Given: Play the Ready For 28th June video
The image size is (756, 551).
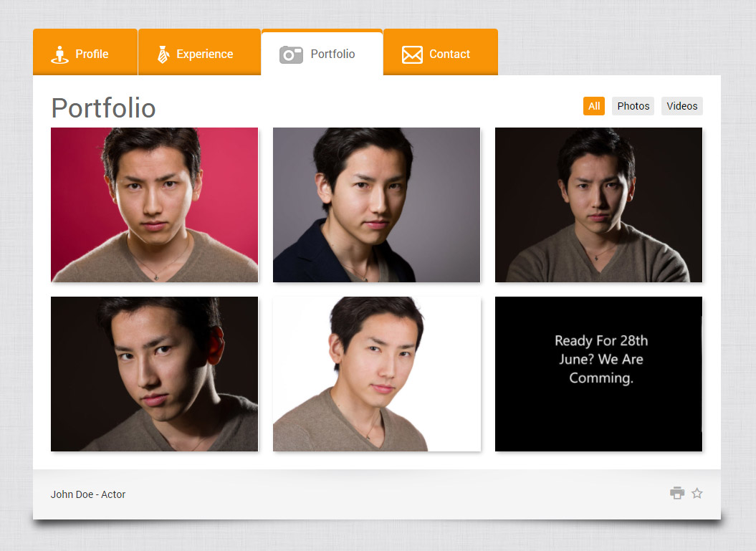Looking at the screenshot, I should click(598, 373).
